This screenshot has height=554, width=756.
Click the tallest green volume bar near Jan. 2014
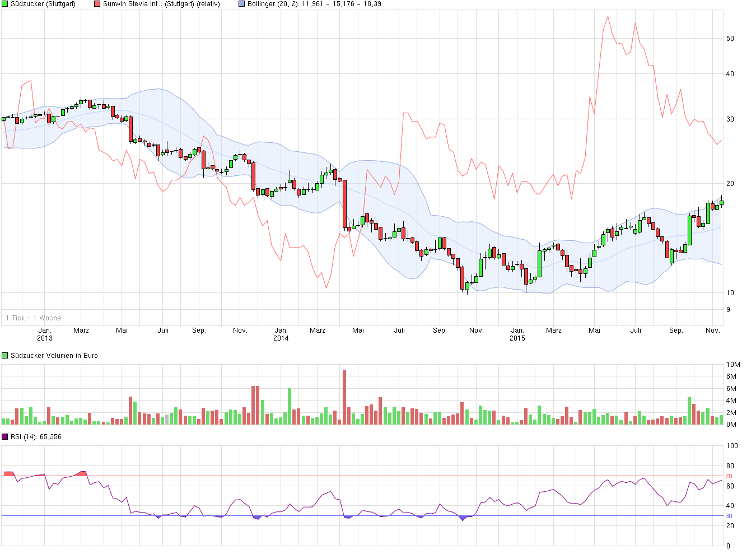pyautogui.click(x=290, y=406)
